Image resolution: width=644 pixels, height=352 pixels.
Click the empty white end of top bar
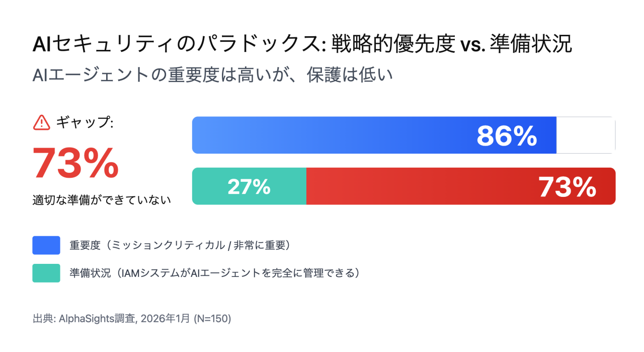585,135
